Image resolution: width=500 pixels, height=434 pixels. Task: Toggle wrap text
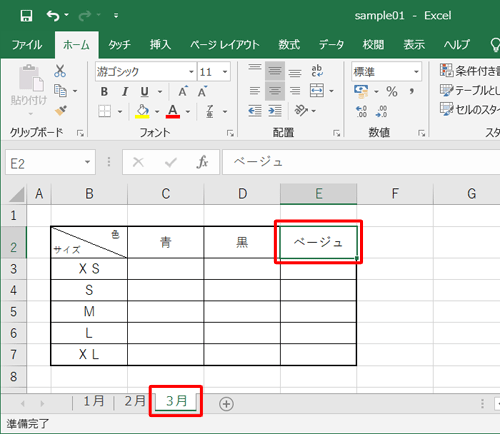(x=317, y=71)
